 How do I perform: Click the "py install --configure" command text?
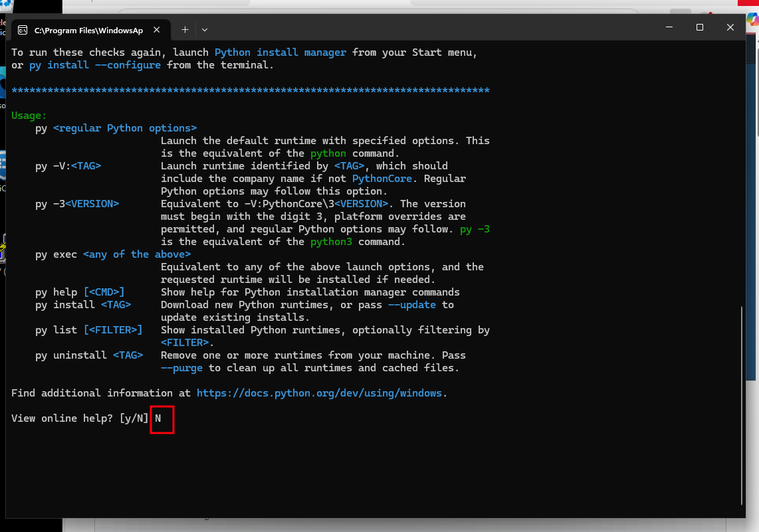(95, 65)
